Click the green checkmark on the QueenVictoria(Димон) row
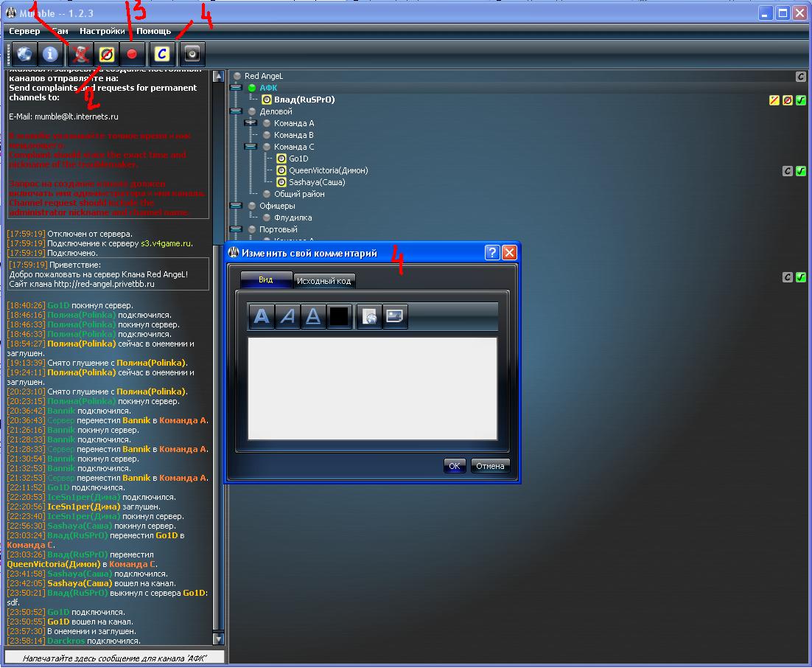The height and width of the screenshot is (668, 812). (801, 171)
